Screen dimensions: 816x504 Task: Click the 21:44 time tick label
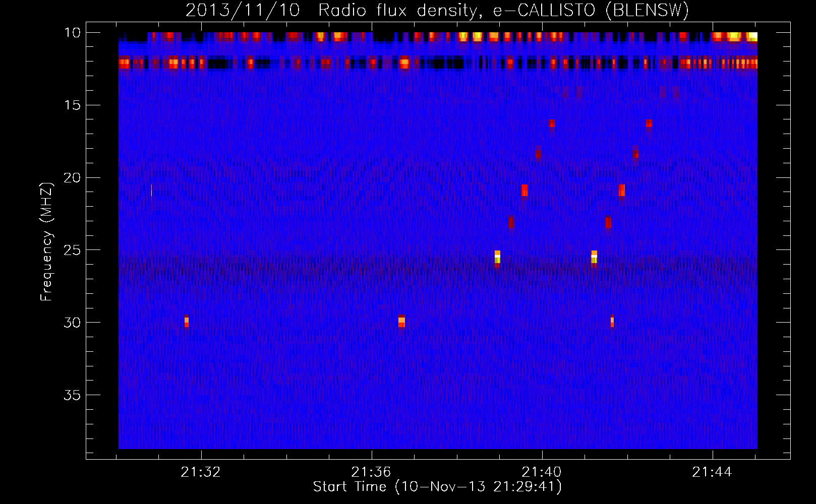pos(712,472)
